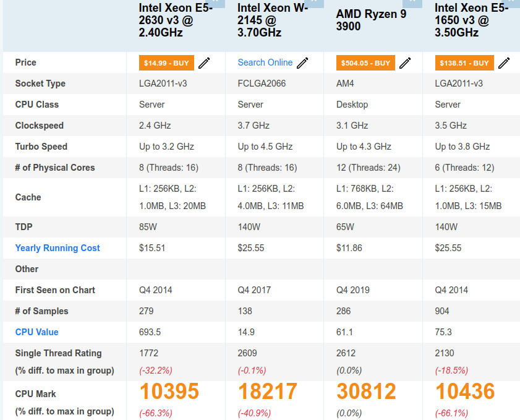Open the Yearly Running Cost link
The image size is (520, 420).
pos(58,248)
